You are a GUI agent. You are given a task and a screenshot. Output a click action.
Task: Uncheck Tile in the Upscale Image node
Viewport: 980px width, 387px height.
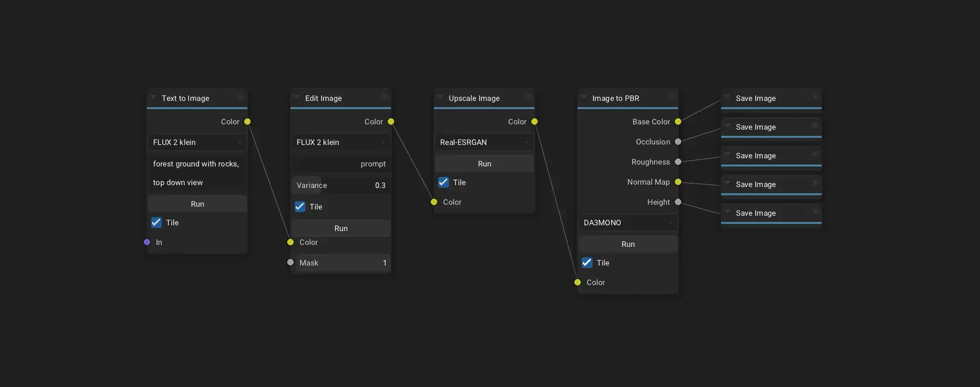point(444,182)
